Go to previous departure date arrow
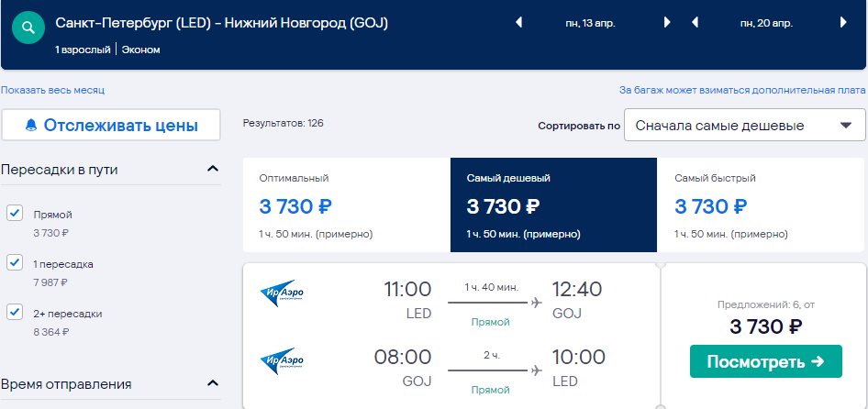 pos(518,23)
